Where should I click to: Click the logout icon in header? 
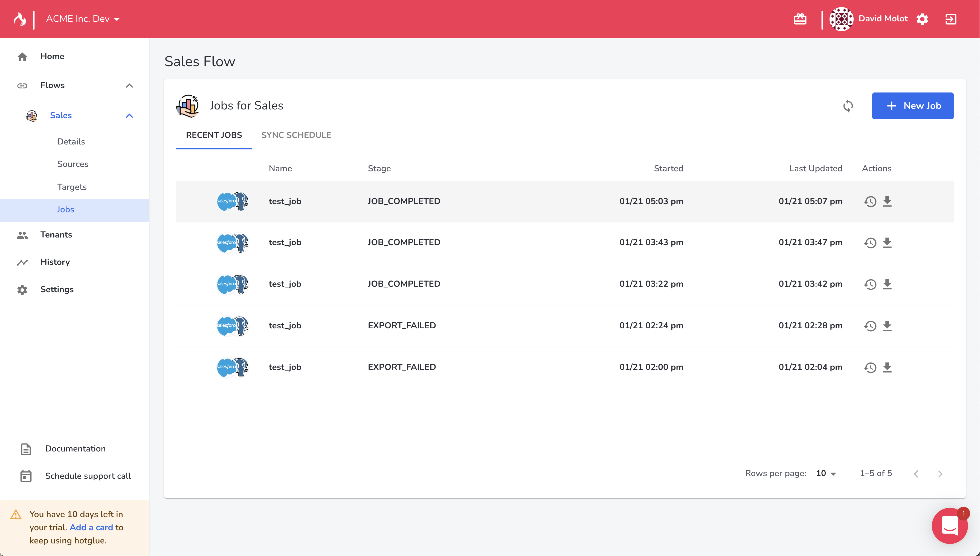click(951, 19)
